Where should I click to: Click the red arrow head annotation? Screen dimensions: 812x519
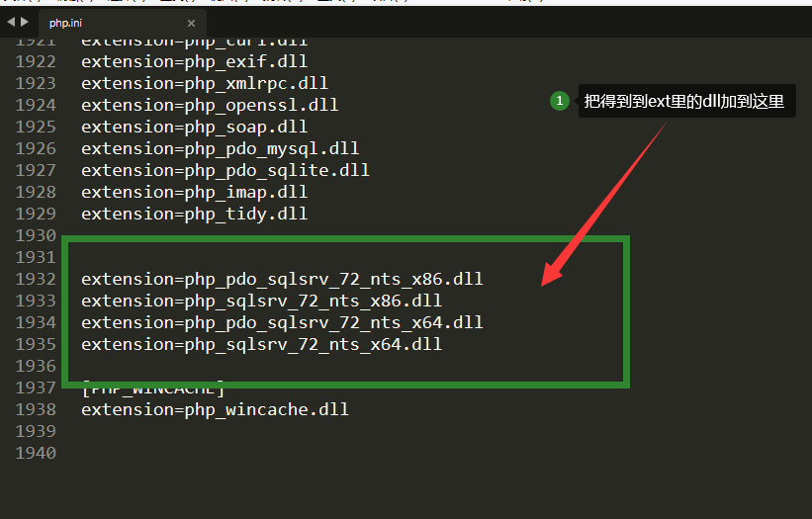pos(552,273)
